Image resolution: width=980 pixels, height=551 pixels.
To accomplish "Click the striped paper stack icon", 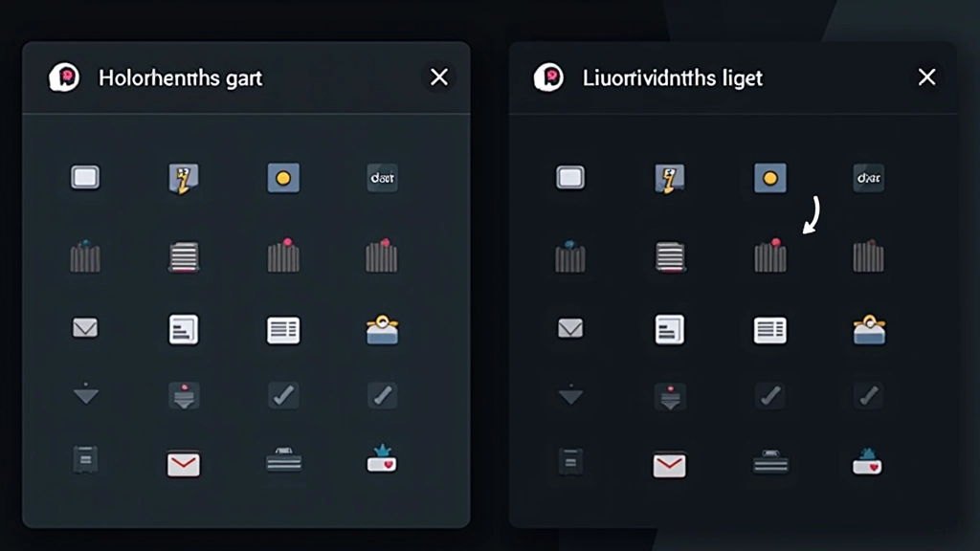I will click(184, 255).
